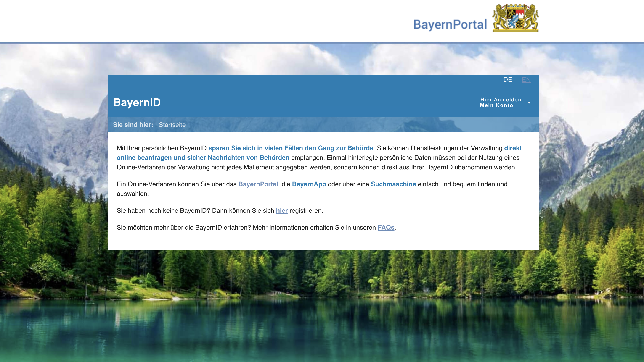Open the FAQs link
Viewport: 644px width, 362px height.
(386, 227)
